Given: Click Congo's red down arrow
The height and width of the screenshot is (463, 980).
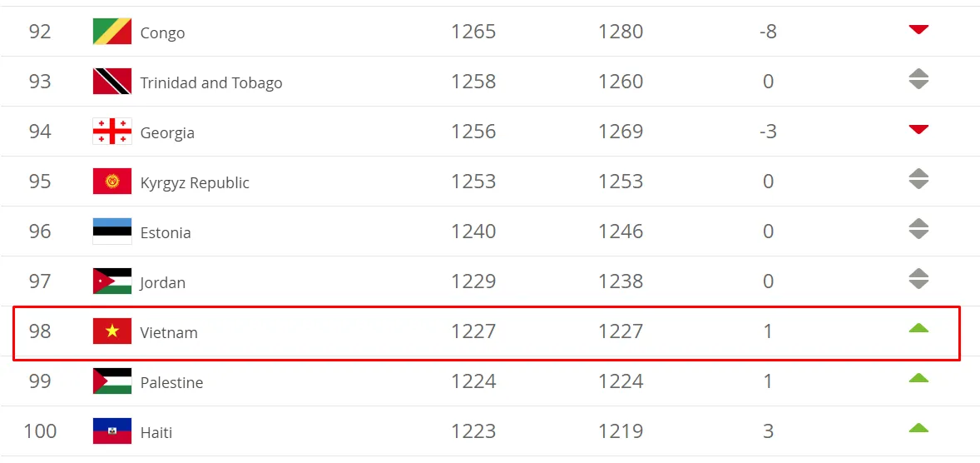Looking at the screenshot, I should click(918, 29).
